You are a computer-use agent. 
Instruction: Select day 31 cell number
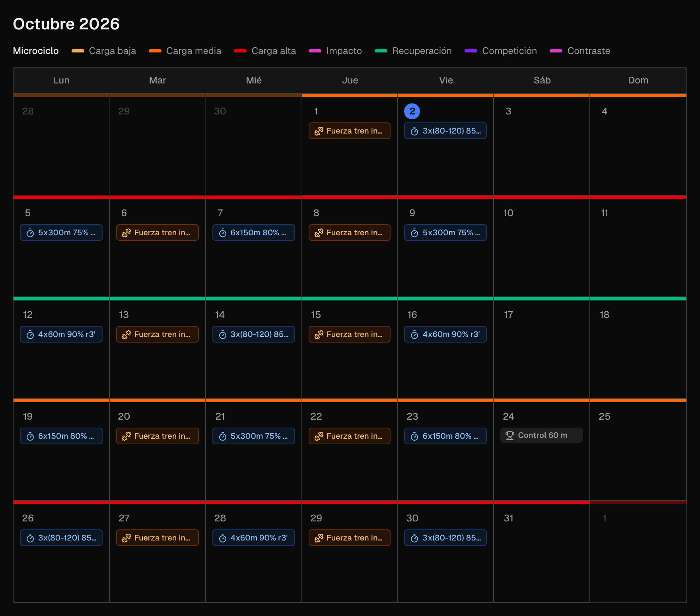click(x=508, y=518)
